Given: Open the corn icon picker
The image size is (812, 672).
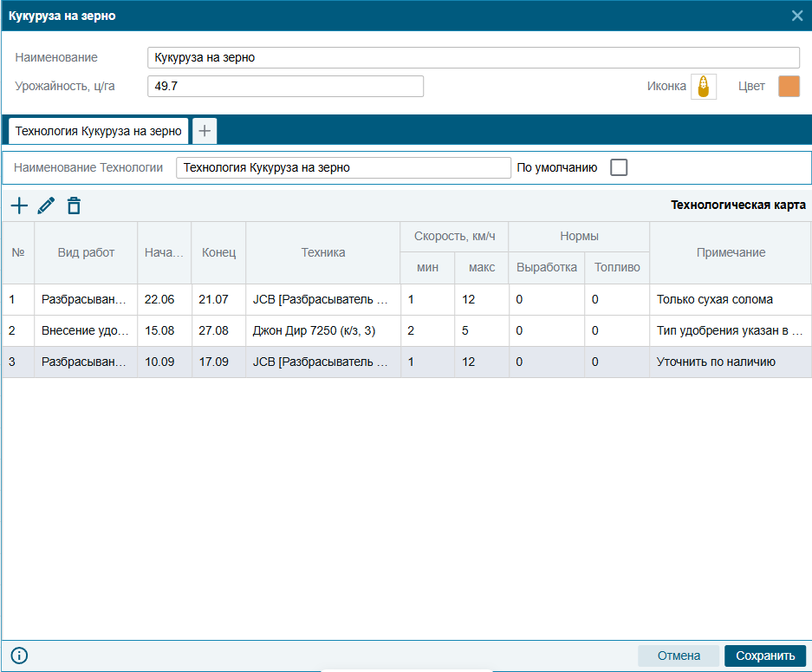Looking at the screenshot, I should click(x=704, y=87).
